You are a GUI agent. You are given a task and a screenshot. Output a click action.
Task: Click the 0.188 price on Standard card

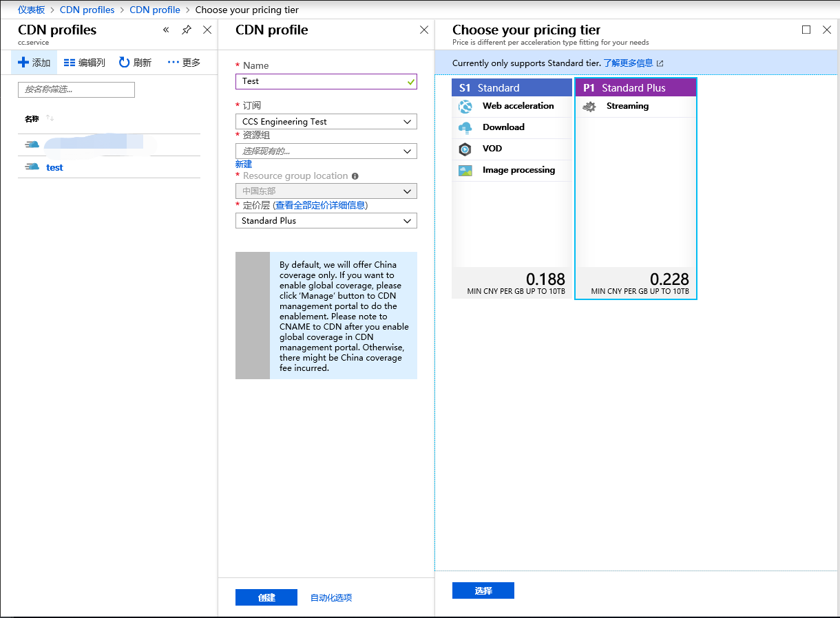546,279
